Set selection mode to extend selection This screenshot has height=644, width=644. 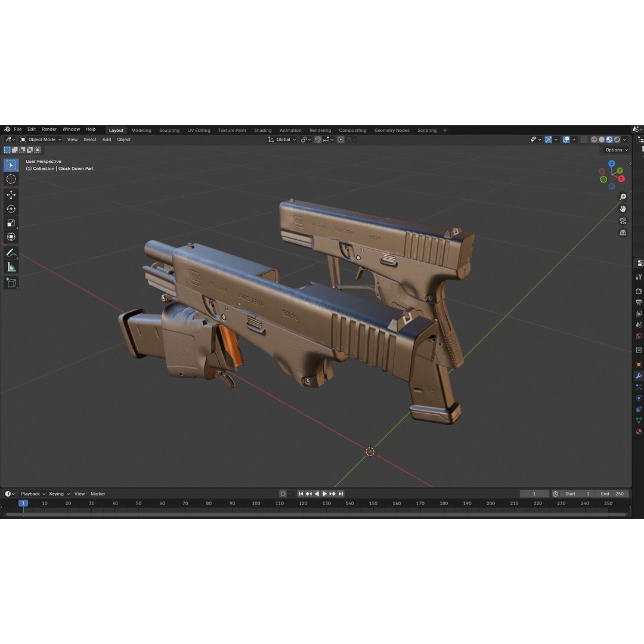click(x=15, y=150)
